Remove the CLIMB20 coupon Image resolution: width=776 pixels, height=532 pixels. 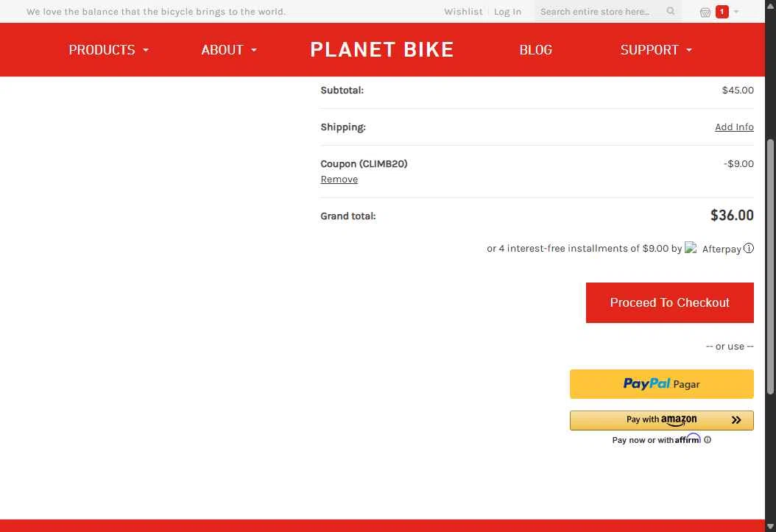pos(339,179)
